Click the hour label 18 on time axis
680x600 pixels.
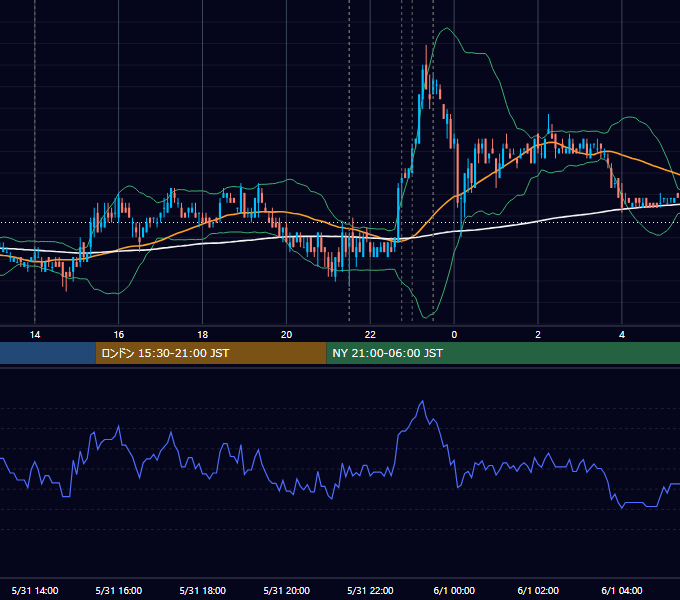[203, 335]
